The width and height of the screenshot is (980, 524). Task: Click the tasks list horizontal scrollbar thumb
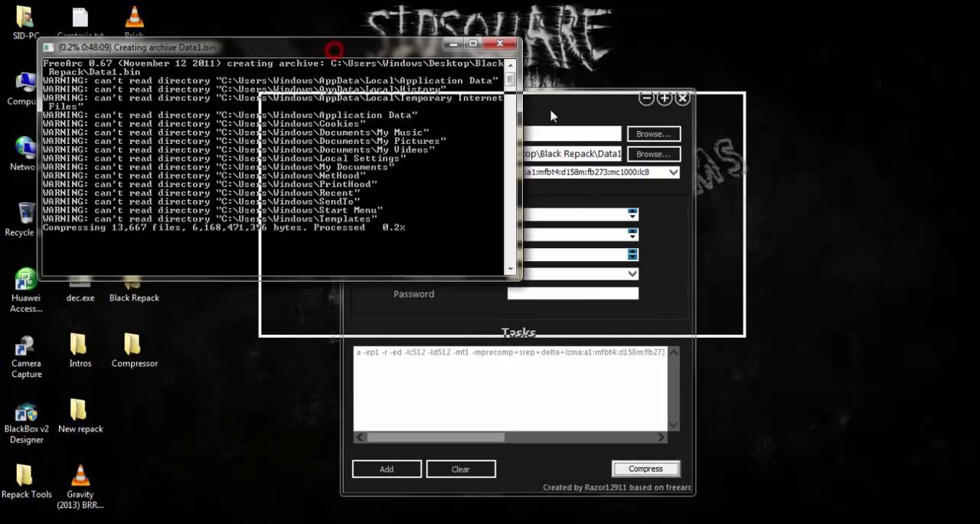click(436, 437)
